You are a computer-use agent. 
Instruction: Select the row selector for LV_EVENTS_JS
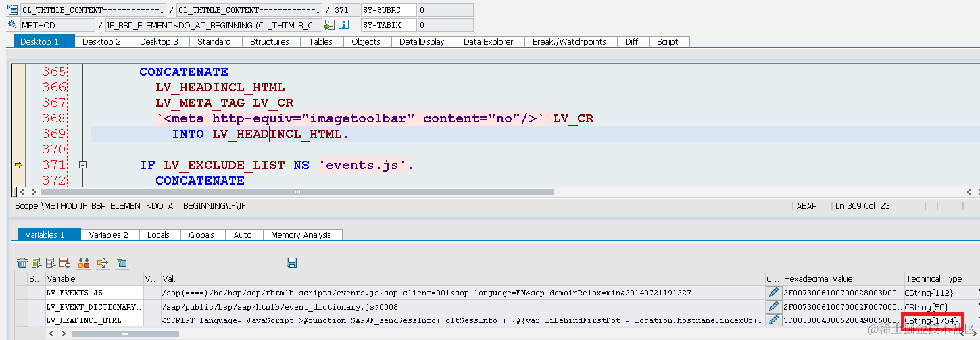(x=21, y=293)
